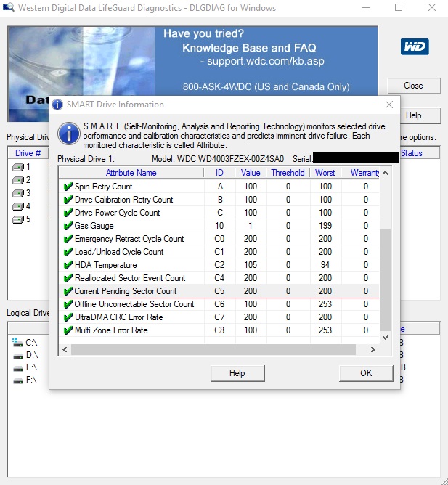This screenshot has width=448, height=485.
Task: Click green checkmark beside Gas Gauge
Action: click(x=68, y=226)
